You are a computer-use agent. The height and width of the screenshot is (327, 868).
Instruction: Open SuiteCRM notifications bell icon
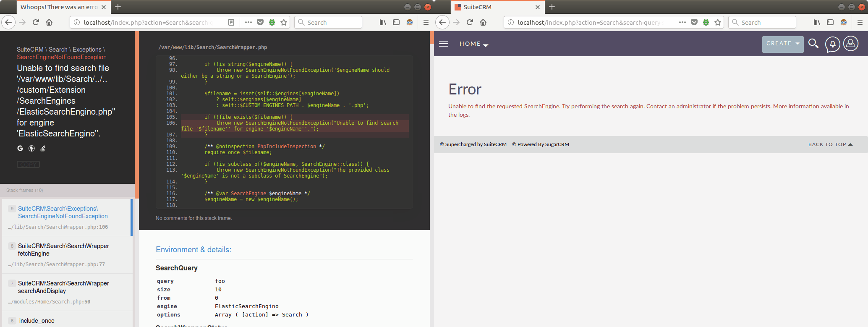click(x=832, y=44)
